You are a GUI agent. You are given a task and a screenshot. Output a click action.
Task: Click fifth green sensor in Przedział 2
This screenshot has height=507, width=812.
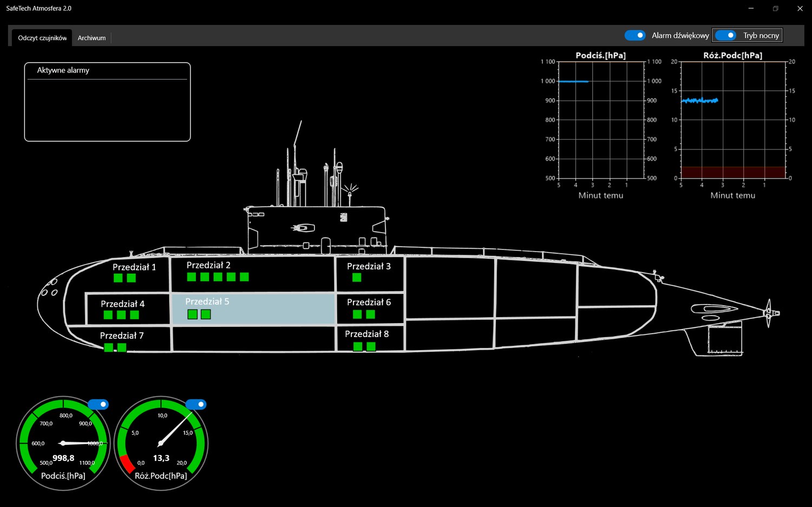point(244,277)
